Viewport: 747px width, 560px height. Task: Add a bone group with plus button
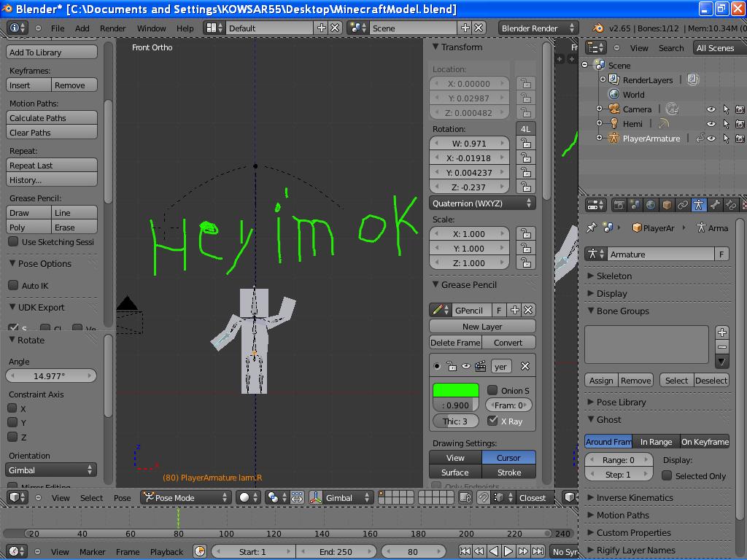(x=721, y=332)
